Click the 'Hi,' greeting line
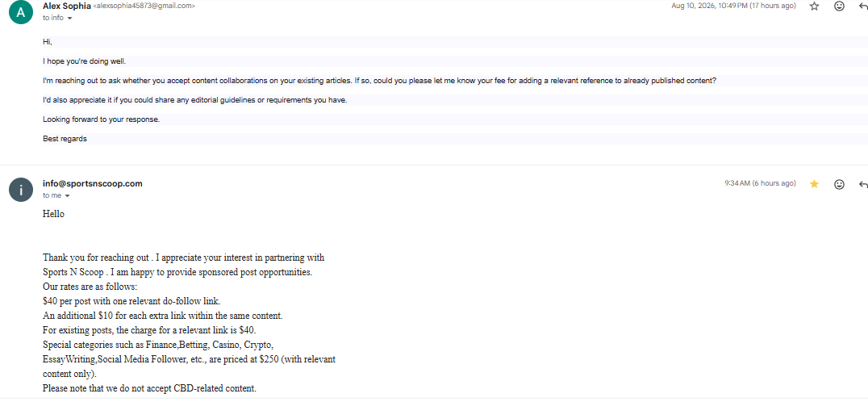The image size is (868, 402). (48, 42)
